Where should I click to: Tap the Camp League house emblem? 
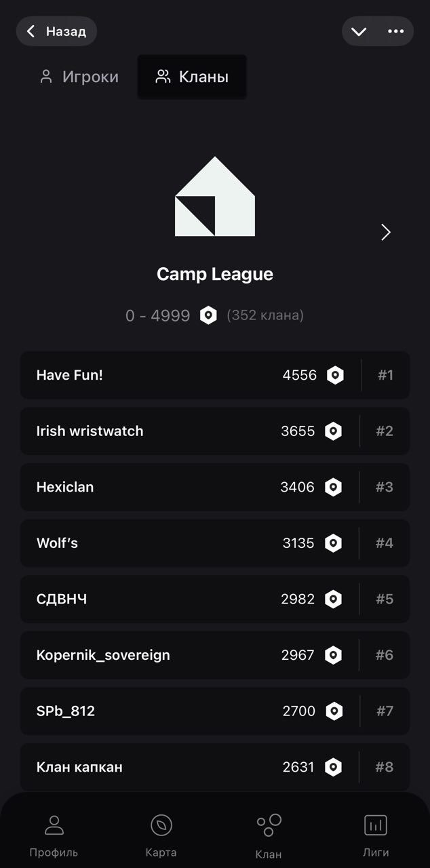coord(215,197)
